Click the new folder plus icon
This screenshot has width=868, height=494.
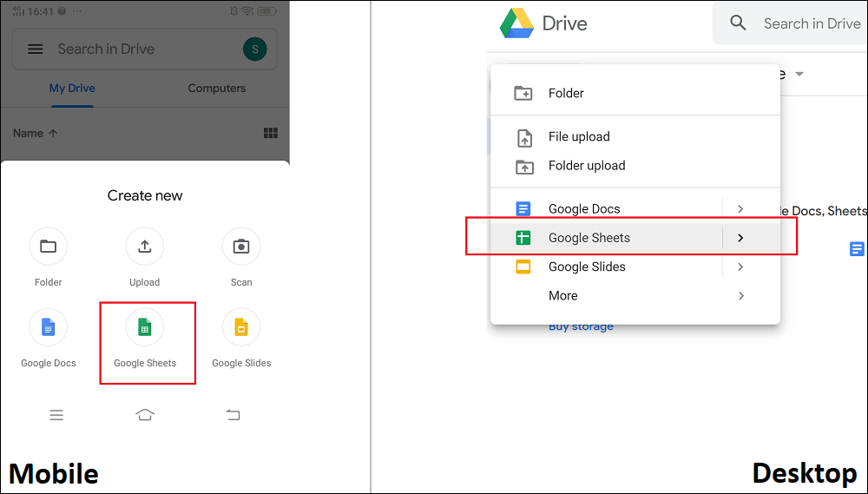(523, 93)
